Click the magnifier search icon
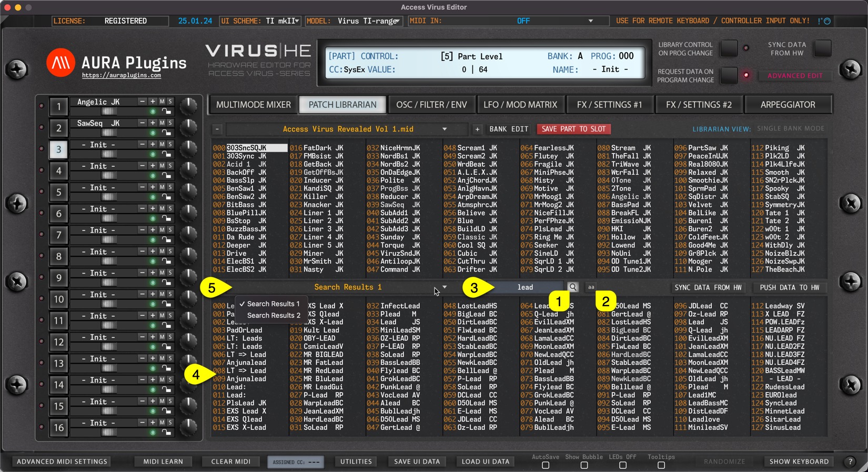This screenshot has width=868, height=472. (573, 287)
